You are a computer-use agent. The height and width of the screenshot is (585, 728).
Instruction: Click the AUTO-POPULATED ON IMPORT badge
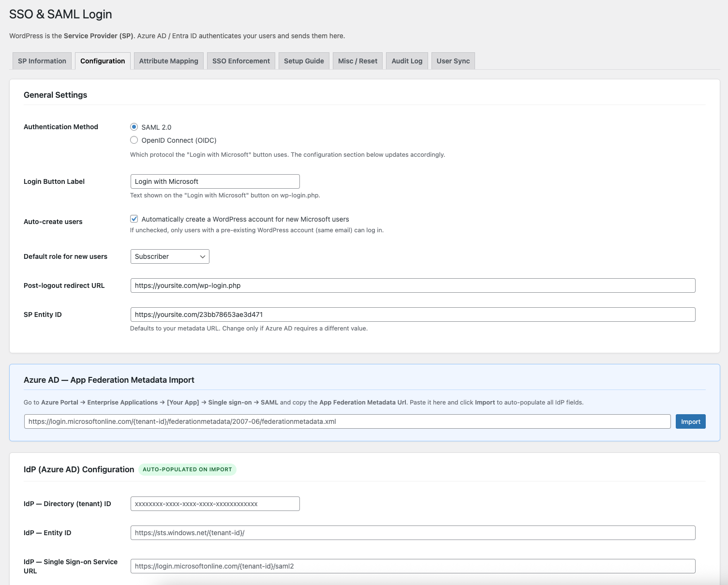pos(187,469)
